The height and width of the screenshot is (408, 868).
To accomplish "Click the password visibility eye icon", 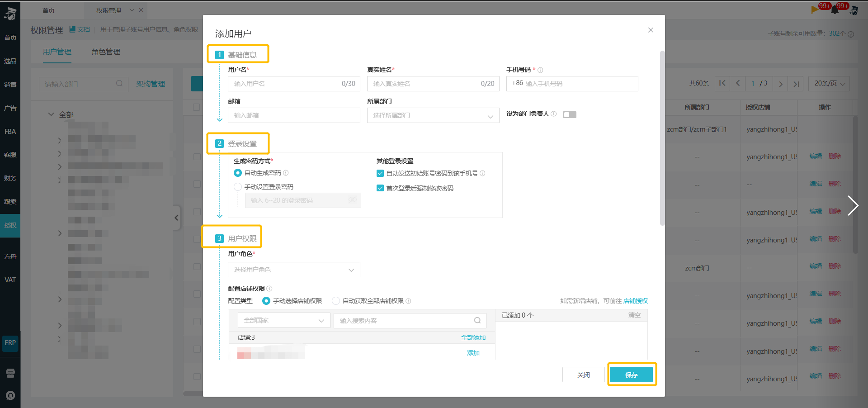I will [x=352, y=200].
